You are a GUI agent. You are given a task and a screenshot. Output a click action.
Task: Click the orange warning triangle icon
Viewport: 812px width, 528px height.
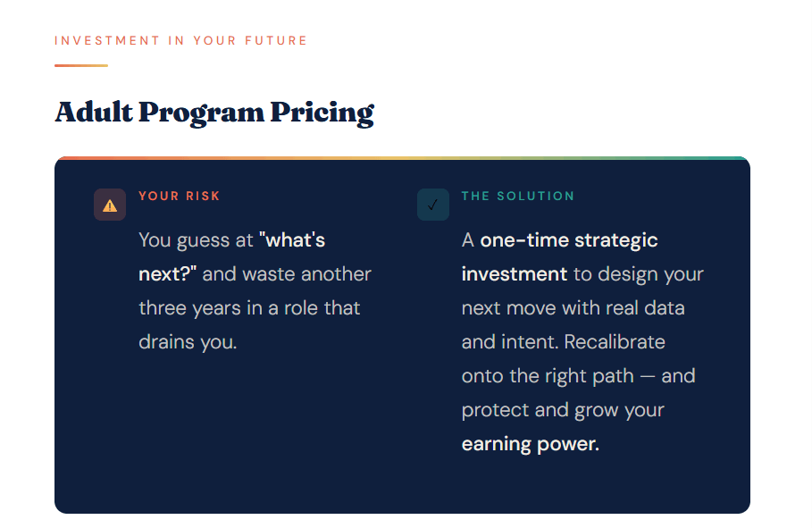110,205
